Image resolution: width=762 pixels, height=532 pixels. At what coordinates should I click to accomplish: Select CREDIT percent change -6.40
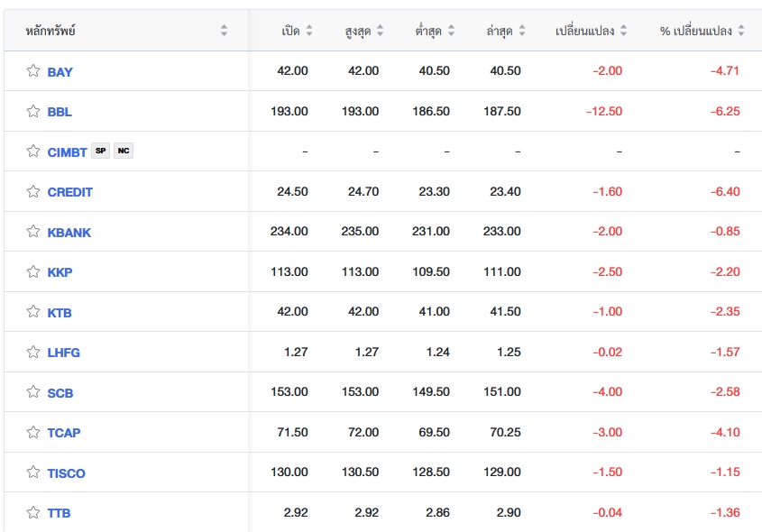tap(725, 191)
